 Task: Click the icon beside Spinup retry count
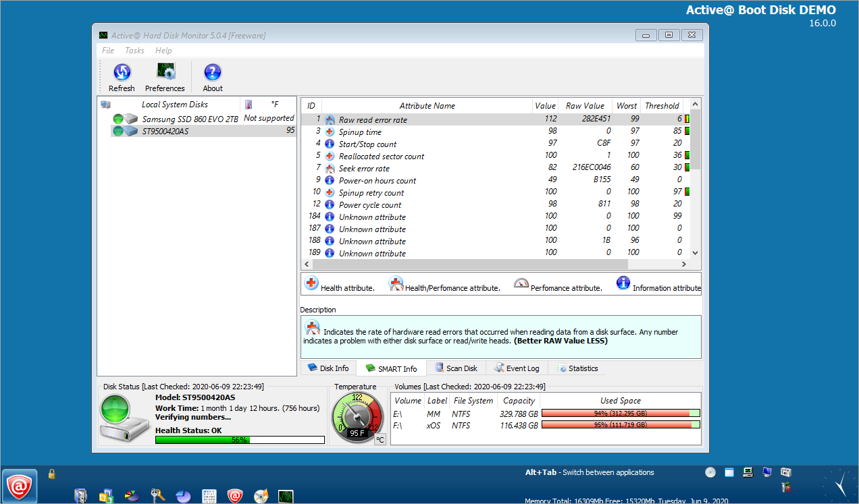click(x=330, y=192)
